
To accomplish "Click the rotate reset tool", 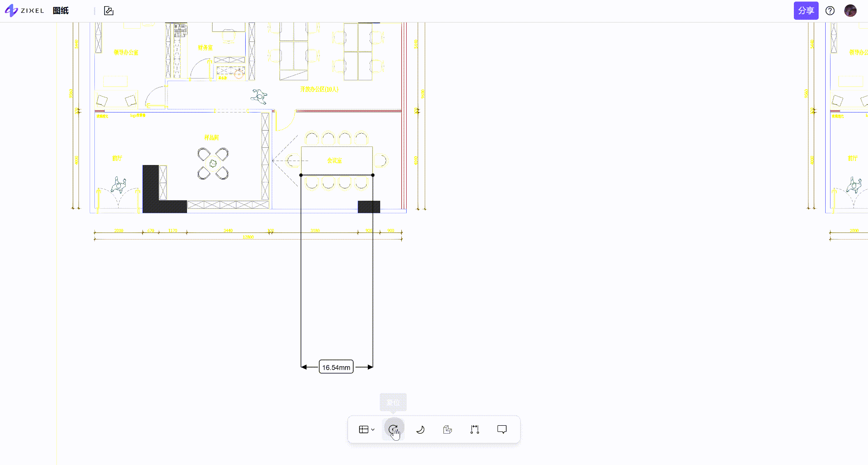I will 393,429.
